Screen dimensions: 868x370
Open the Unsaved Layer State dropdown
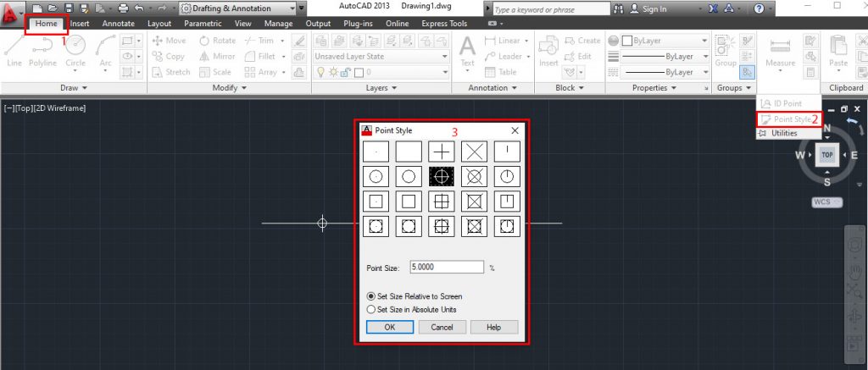(381, 57)
